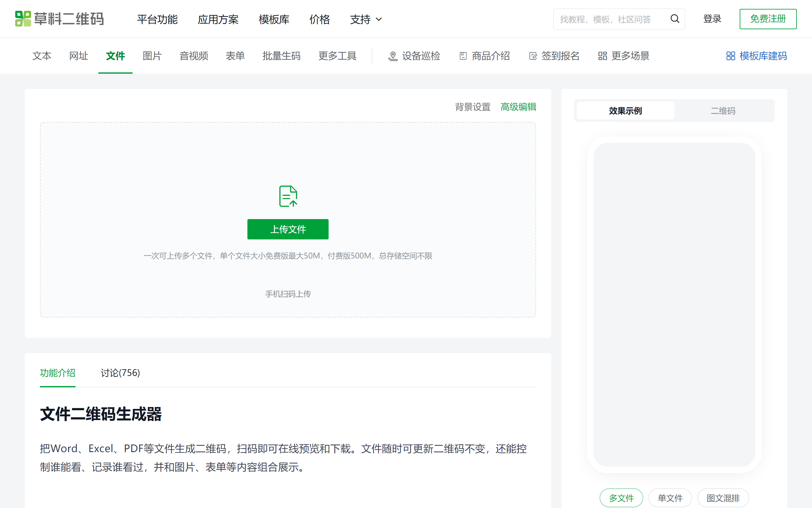This screenshot has height=508, width=812.
Task: Select 多文件 example option
Action: pyautogui.click(x=621, y=498)
